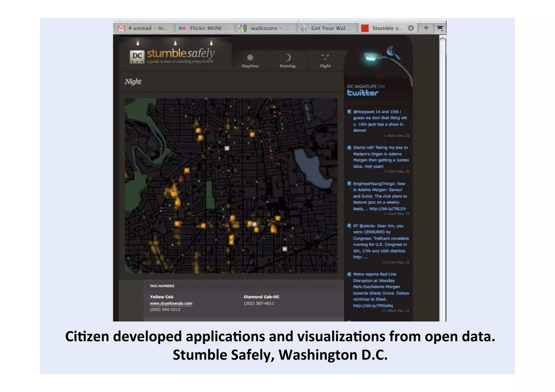The height and width of the screenshot is (392, 555).
Task: Click the green tweet icon beside the Metro reports tweet
Action: (349, 274)
